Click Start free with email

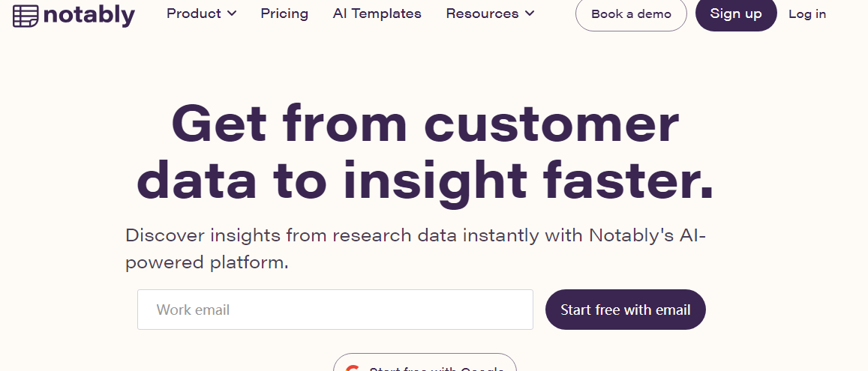click(x=625, y=310)
